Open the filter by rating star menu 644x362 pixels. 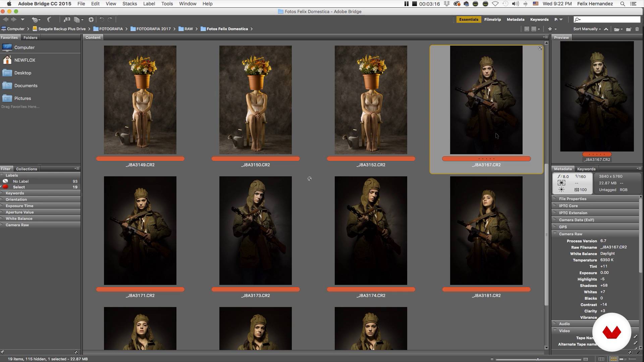click(x=552, y=29)
